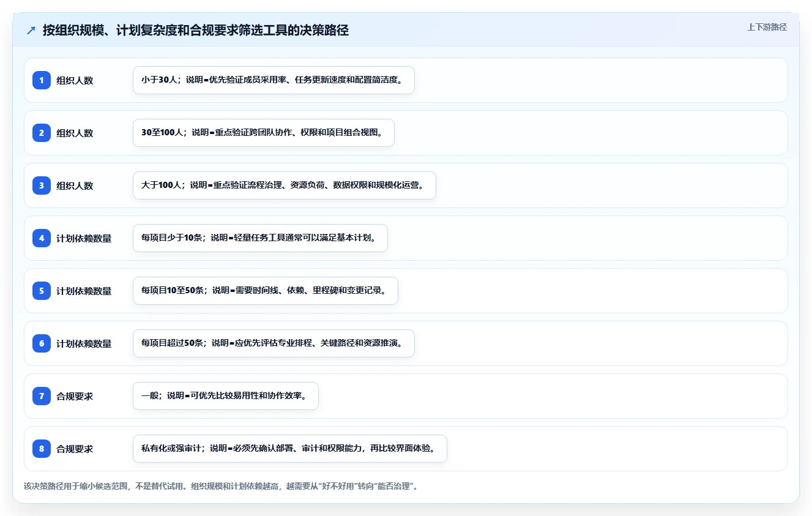Click 组织人数 label in row 1
812x516 pixels.
click(x=75, y=80)
